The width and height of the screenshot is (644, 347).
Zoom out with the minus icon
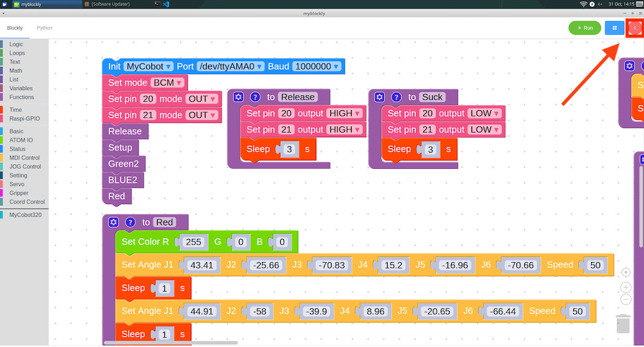tap(625, 300)
